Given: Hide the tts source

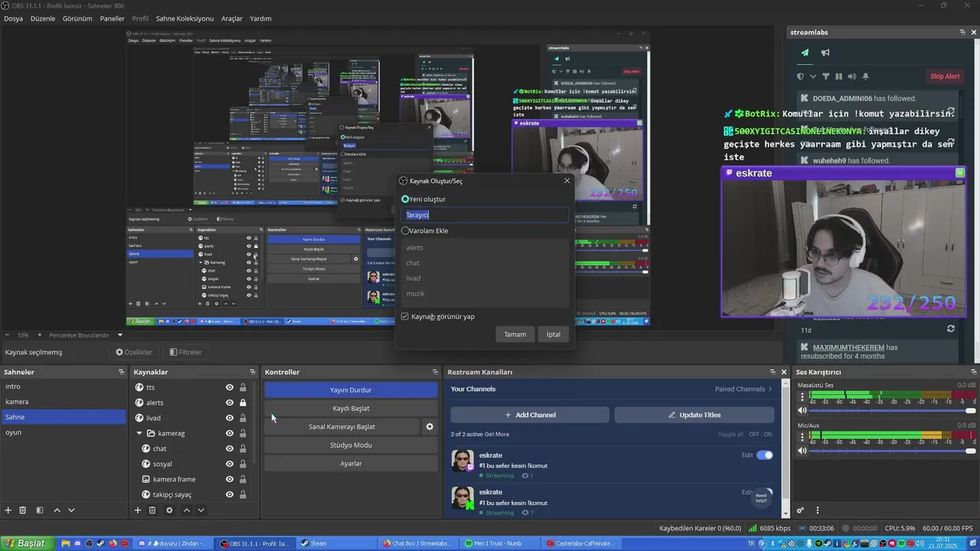Looking at the screenshot, I should 229,387.
